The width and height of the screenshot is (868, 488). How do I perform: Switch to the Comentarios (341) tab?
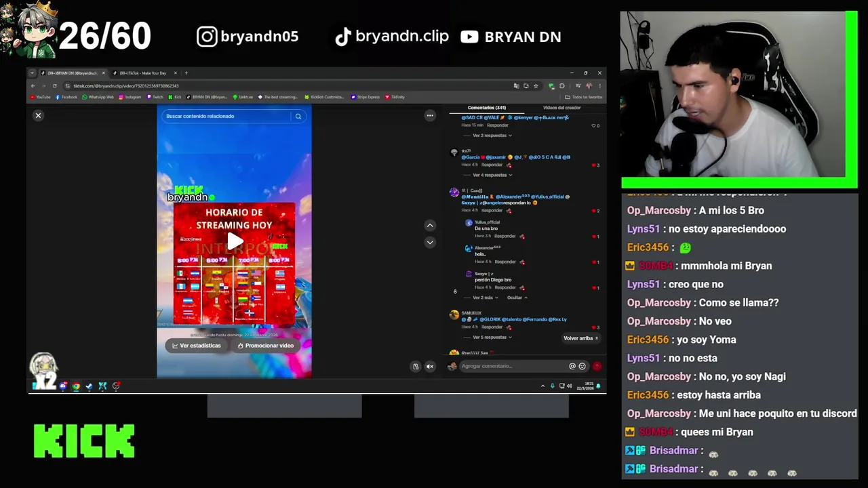point(486,108)
